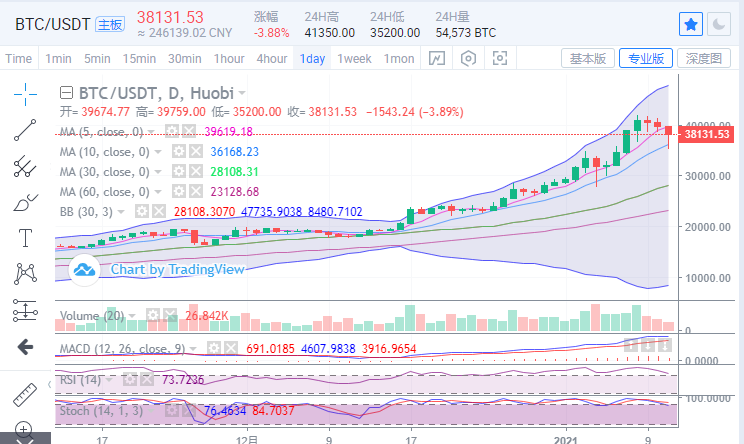Select the 1week timeframe
Image resolution: width=744 pixels, height=444 pixels.
point(354,58)
